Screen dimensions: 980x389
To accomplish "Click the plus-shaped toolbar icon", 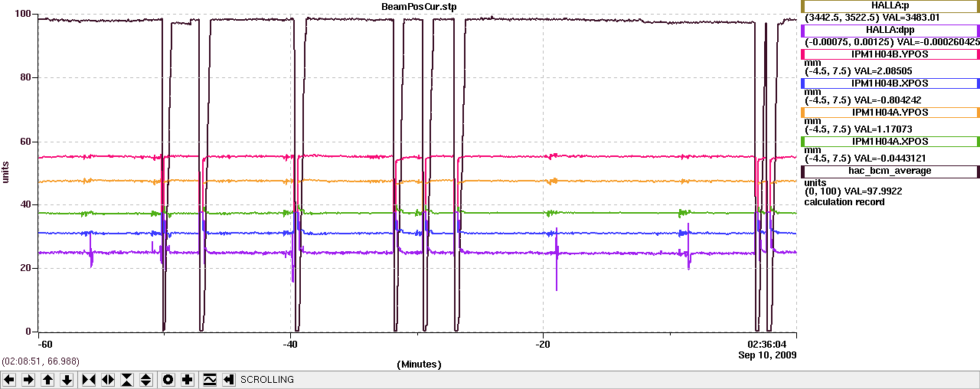I will click(188, 380).
